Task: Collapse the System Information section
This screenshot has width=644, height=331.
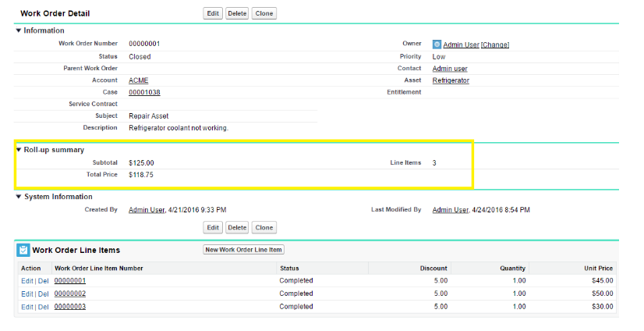Action: 19,197
